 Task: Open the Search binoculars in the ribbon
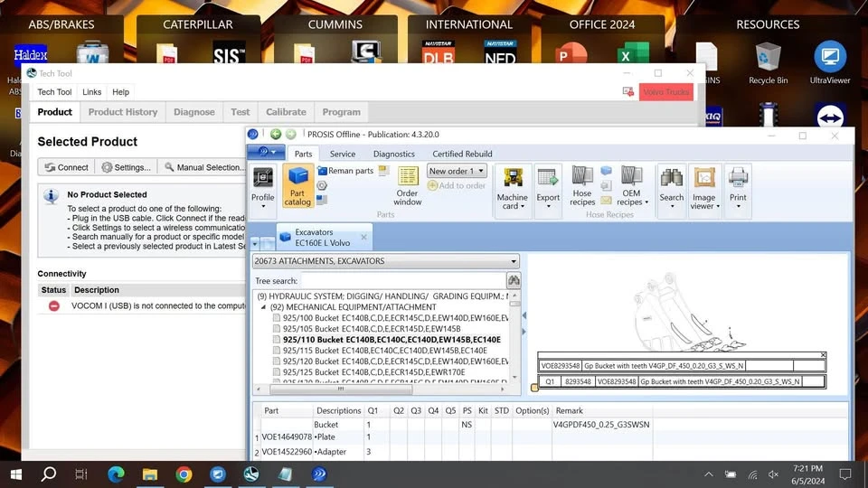(672, 189)
